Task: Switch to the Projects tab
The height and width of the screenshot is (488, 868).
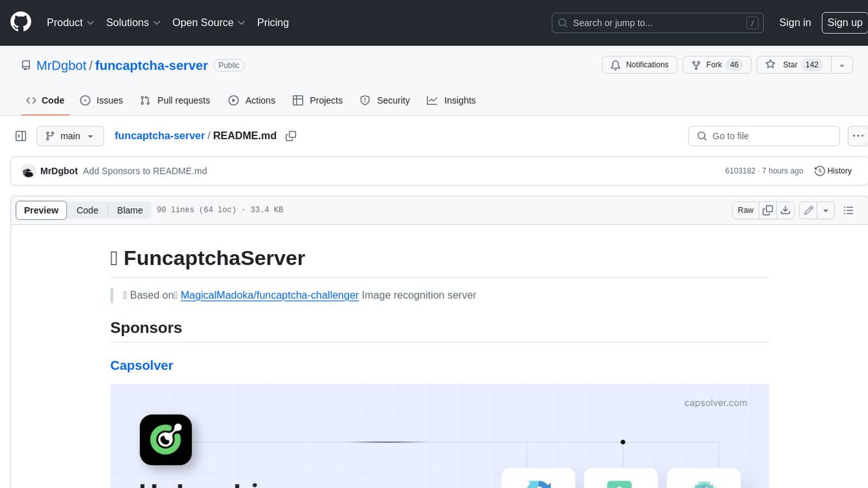Action: (317, 100)
